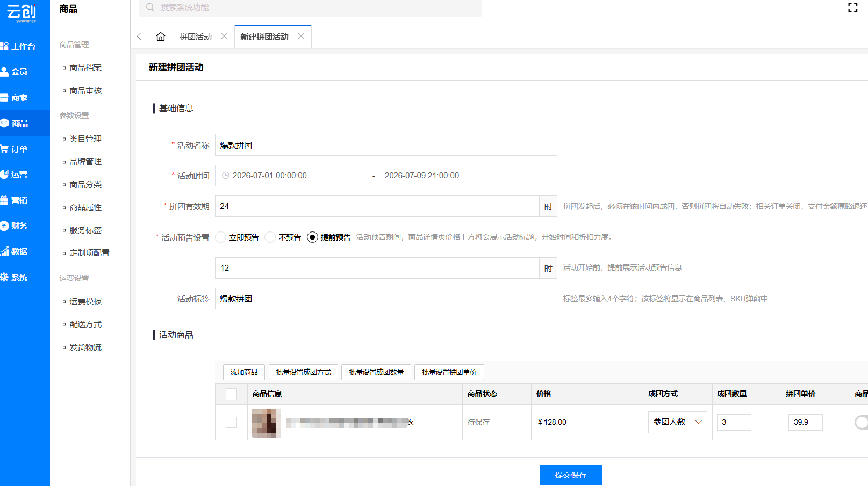Image resolution: width=868 pixels, height=486 pixels.
Task: Check the product row checkbox
Action: pyautogui.click(x=231, y=422)
